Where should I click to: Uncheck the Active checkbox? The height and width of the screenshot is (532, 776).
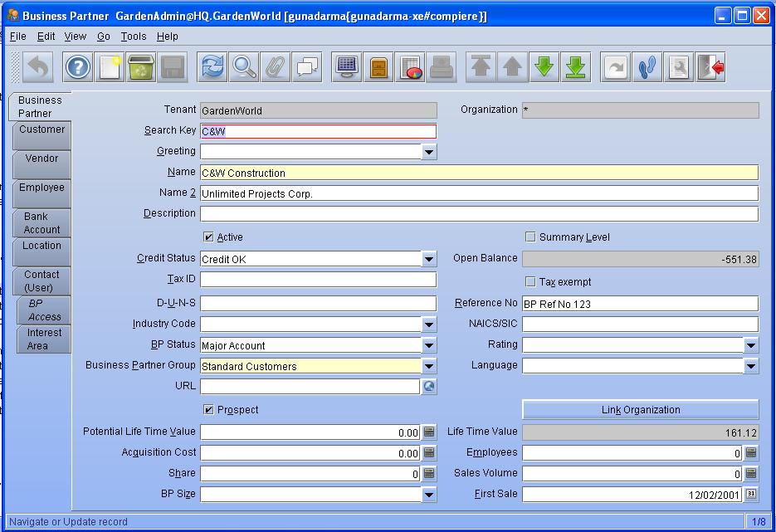pyautogui.click(x=209, y=237)
